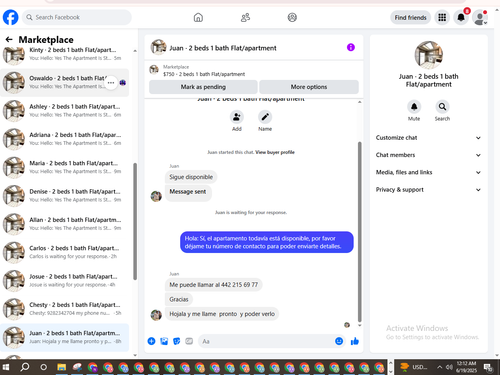Viewport: 500px width, 375px height.
Task: Click the blue 'Hola: Sí, el apartamento' message
Action: (267, 242)
